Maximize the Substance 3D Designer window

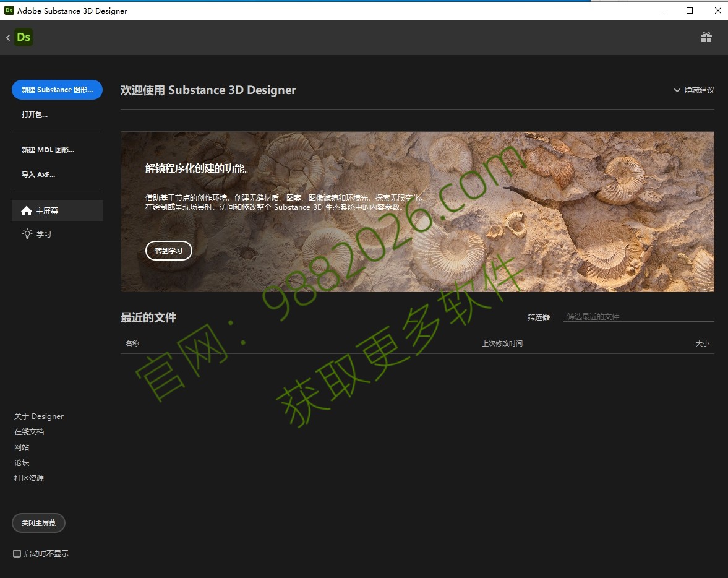(x=690, y=11)
